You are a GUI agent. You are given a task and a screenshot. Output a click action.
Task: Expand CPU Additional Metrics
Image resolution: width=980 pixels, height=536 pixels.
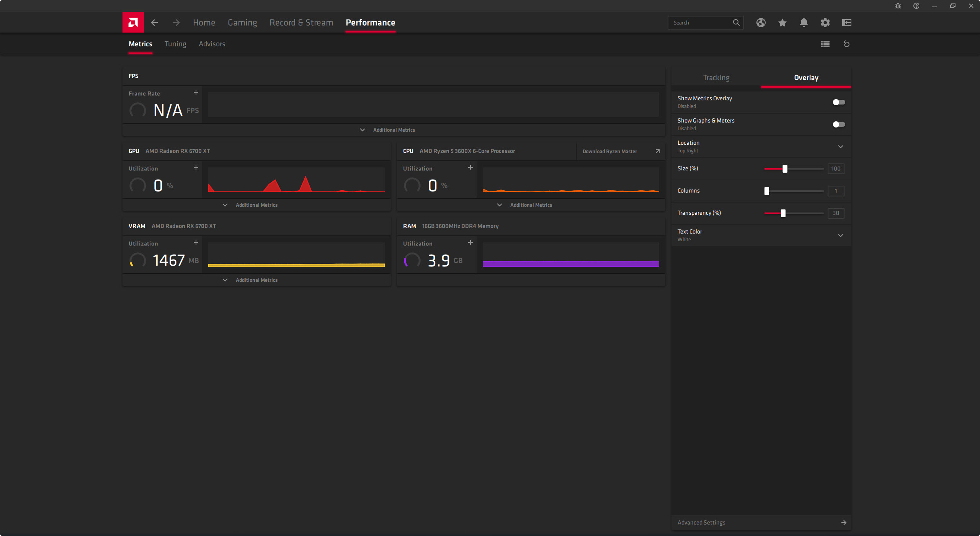pyautogui.click(x=531, y=205)
